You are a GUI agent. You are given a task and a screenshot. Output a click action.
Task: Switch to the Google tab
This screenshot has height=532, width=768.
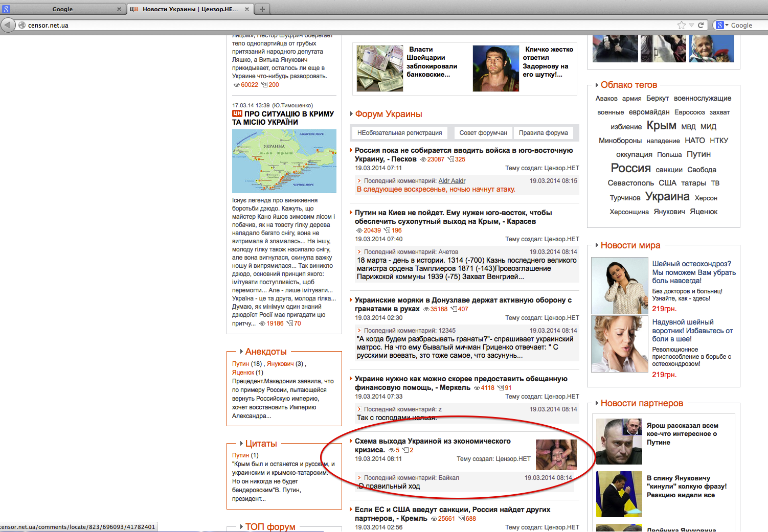(62, 9)
